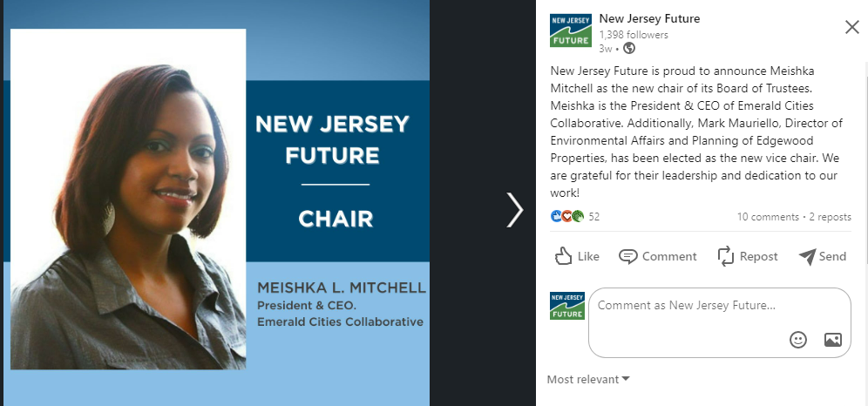Image resolution: width=868 pixels, height=406 pixels.
Task: Show the 2 reposts list
Action: tap(831, 217)
